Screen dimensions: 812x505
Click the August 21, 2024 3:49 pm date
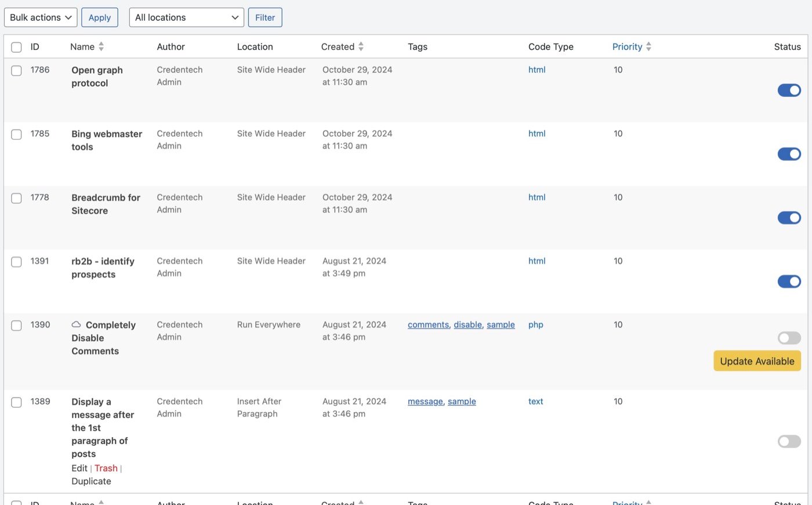pyautogui.click(x=354, y=267)
